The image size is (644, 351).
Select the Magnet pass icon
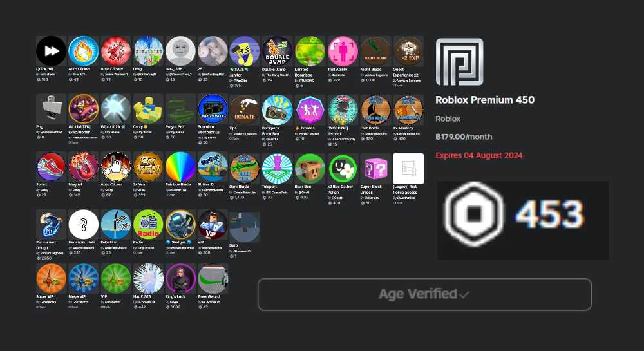tap(83, 167)
